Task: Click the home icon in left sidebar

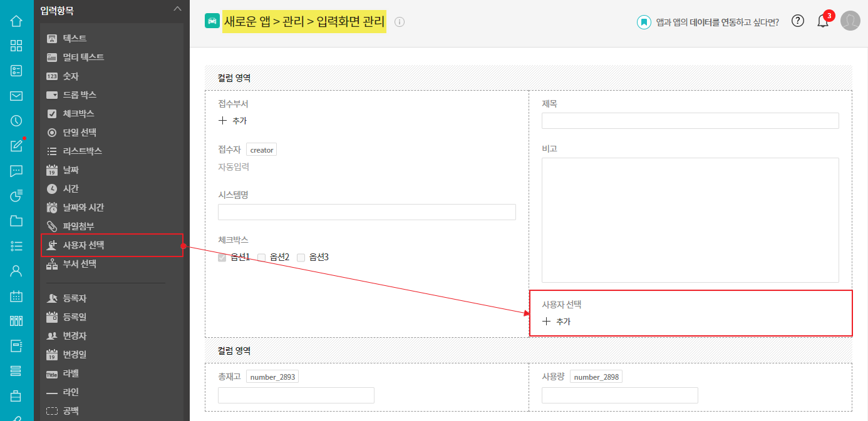Action: [16, 21]
